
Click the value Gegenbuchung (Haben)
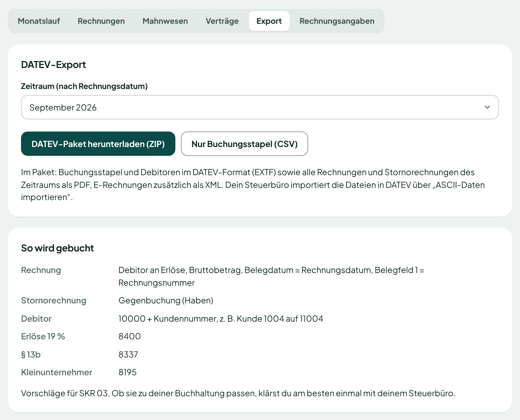166,300
